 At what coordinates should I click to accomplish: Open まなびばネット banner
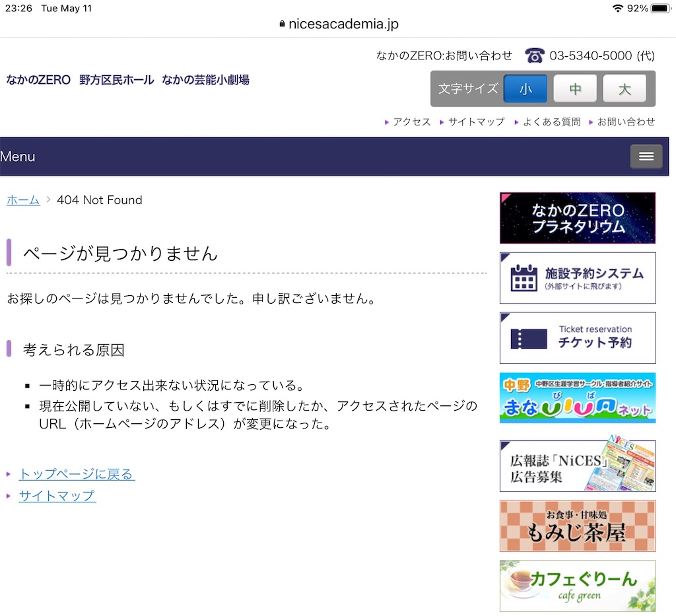pyautogui.click(x=577, y=398)
